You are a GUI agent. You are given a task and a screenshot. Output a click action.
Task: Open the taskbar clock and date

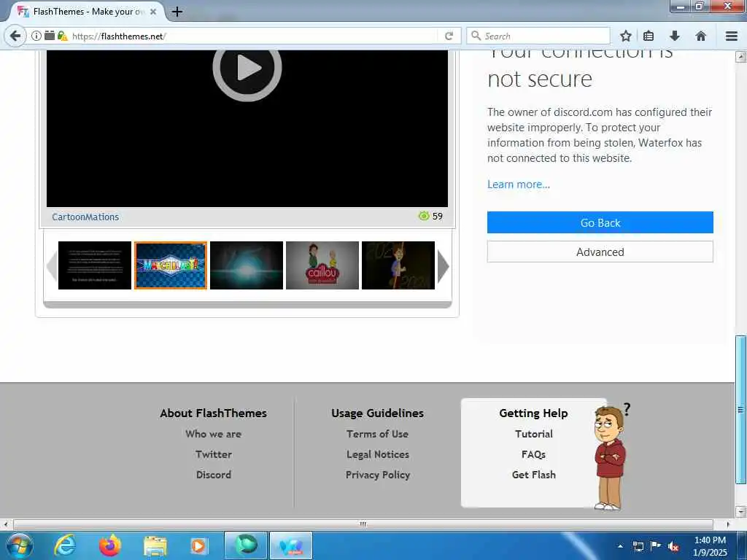click(x=710, y=546)
